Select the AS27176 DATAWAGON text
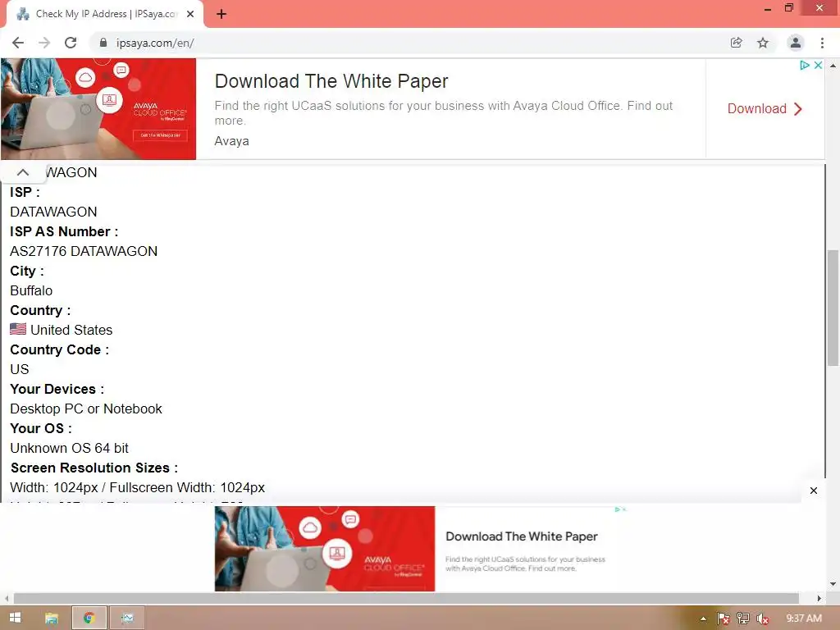The image size is (840, 630). (x=84, y=251)
